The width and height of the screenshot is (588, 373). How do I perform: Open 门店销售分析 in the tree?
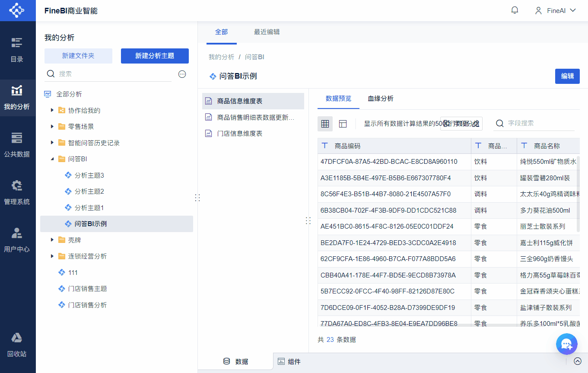coord(117,305)
